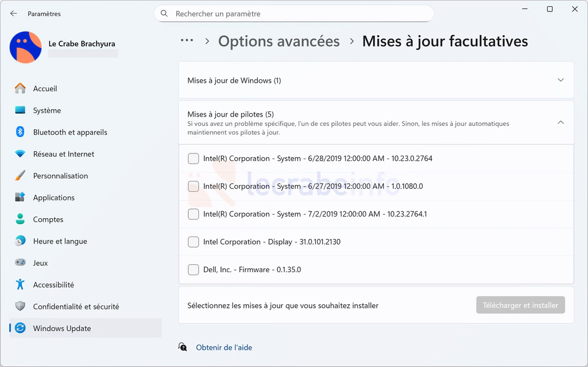Open the Obtenir de l'aide link
588x367 pixels.
click(x=223, y=347)
